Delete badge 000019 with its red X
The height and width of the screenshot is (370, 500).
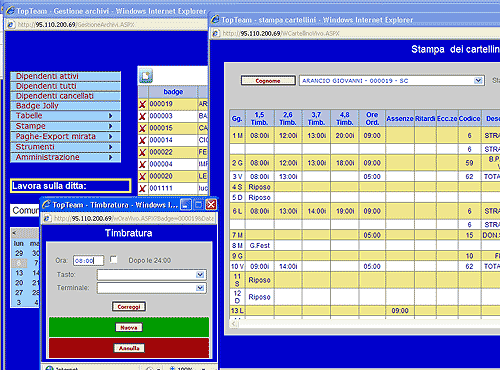143,104
